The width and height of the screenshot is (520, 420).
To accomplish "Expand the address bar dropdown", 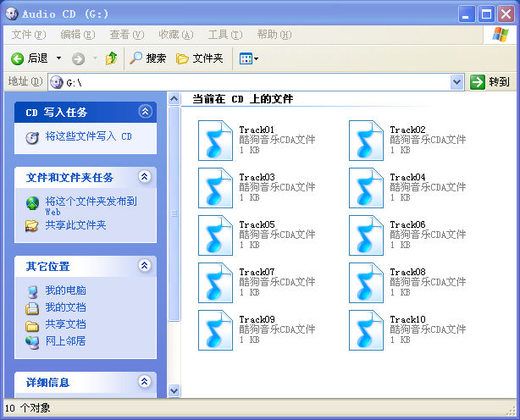I will coord(456,81).
